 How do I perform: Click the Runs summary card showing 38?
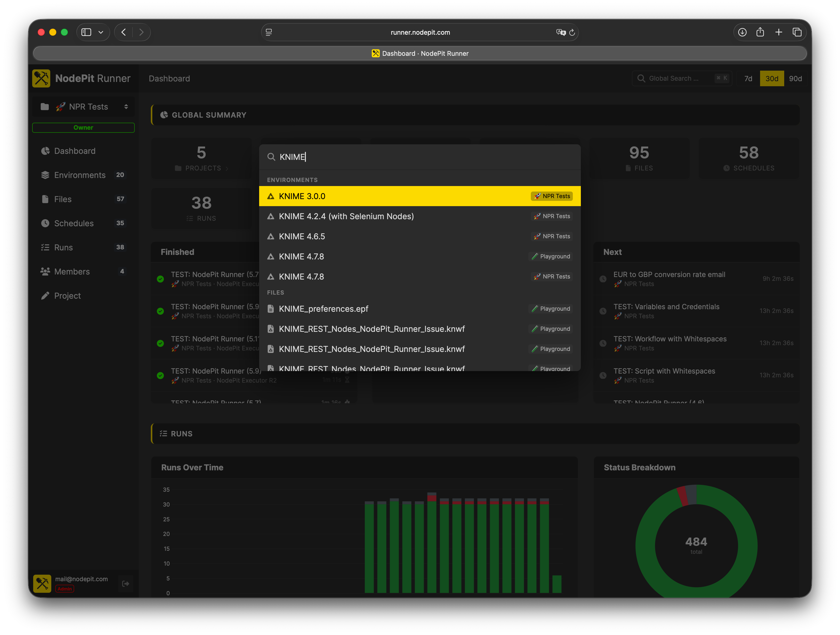pyautogui.click(x=202, y=208)
